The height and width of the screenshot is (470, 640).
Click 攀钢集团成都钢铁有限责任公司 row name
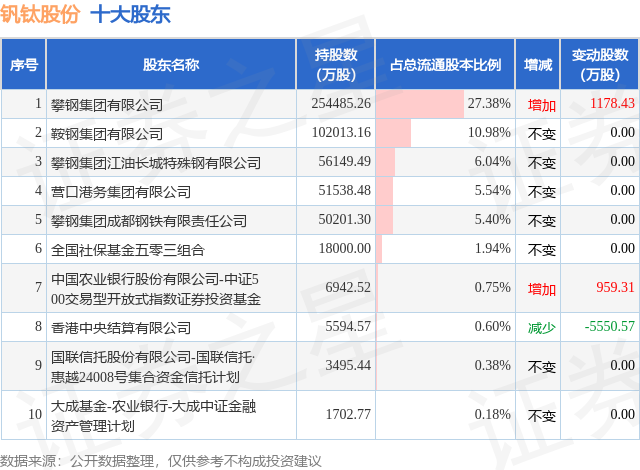tap(149, 221)
